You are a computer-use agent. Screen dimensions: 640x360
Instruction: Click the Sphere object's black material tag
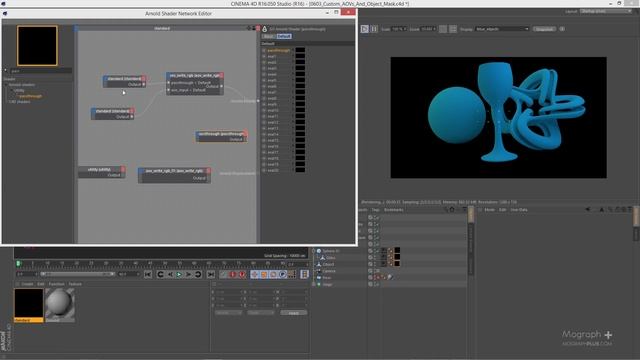(x=397, y=251)
